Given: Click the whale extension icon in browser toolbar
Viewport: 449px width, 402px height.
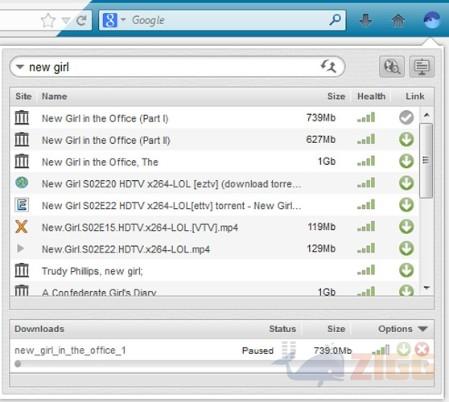Looking at the screenshot, I should click(x=432, y=20).
